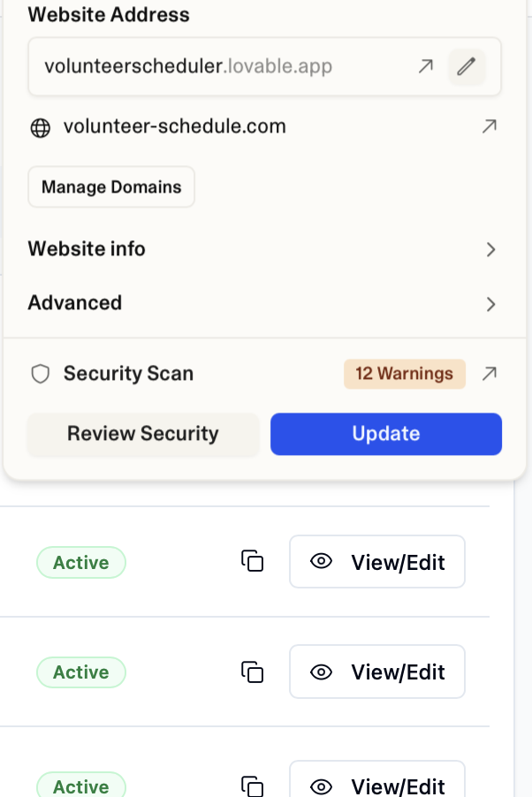Click copy icon in second Active row
This screenshot has width=532, height=797.
tap(253, 672)
